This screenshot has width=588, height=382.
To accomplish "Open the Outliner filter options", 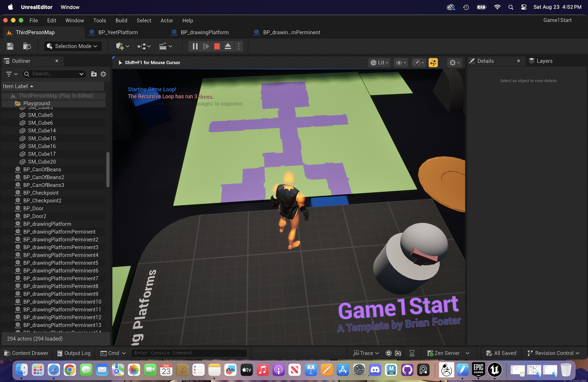I will click(x=12, y=74).
